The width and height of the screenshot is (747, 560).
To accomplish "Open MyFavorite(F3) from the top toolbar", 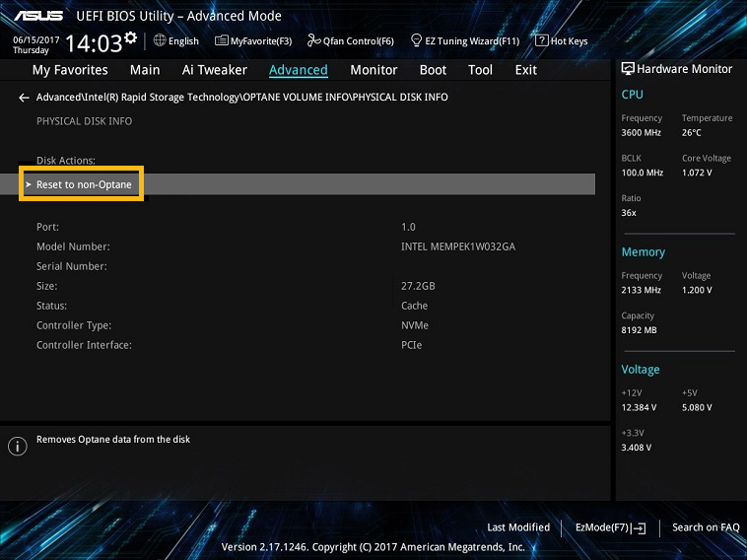I will tap(223, 40).
